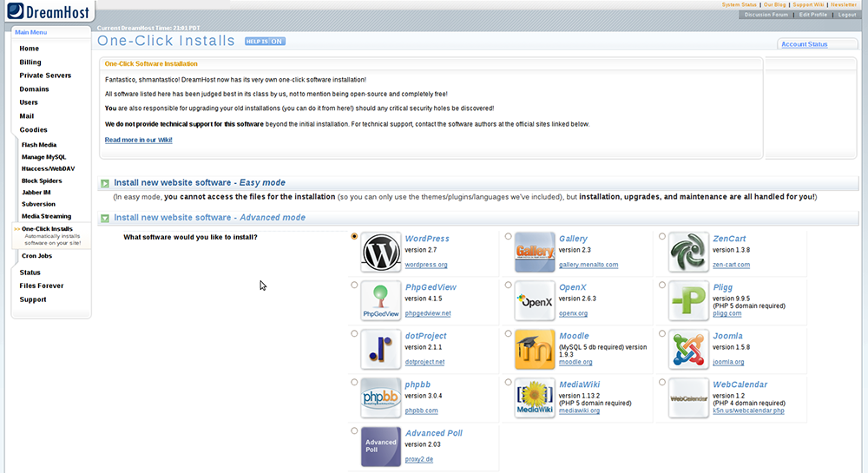The image size is (868, 473).
Task: Click the ZenCart logo icon
Action: pyautogui.click(x=688, y=253)
